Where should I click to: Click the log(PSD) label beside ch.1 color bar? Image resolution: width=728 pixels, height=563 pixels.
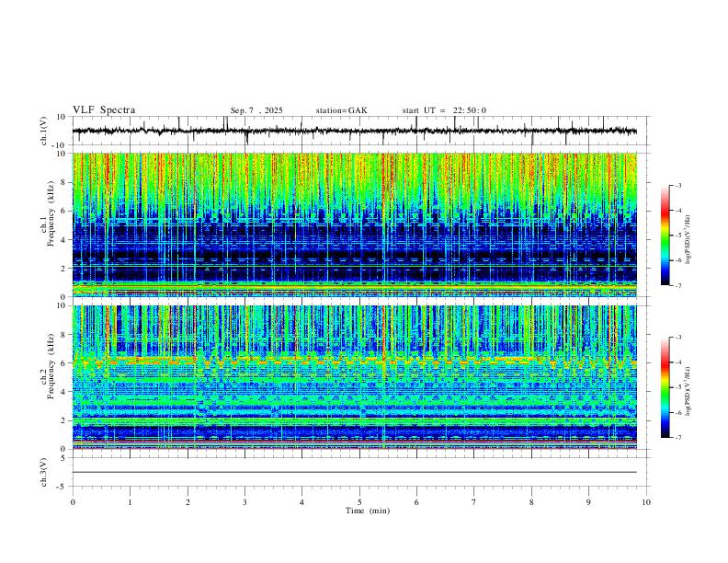click(x=688, y=240)
